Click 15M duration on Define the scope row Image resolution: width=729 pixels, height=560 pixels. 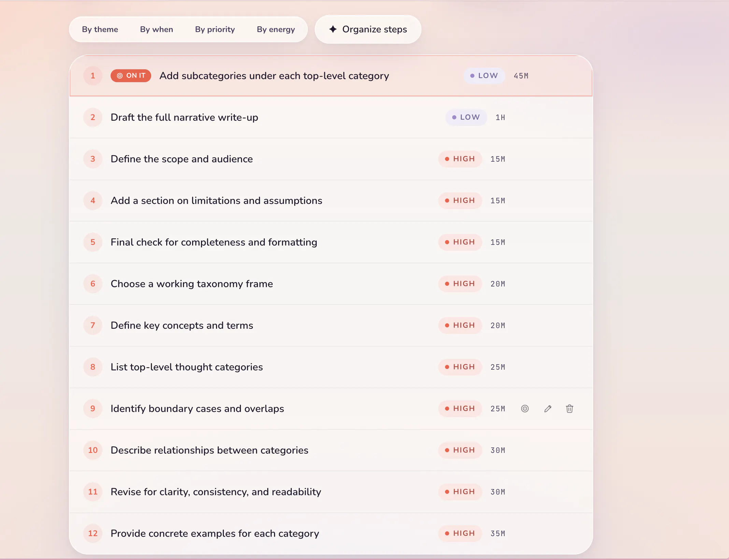(x=498, y=159)
